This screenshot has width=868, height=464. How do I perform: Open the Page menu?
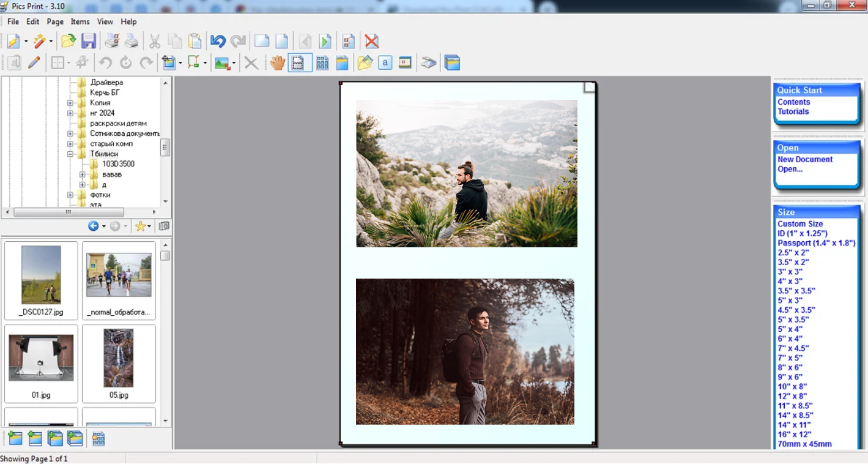[55, 21]
